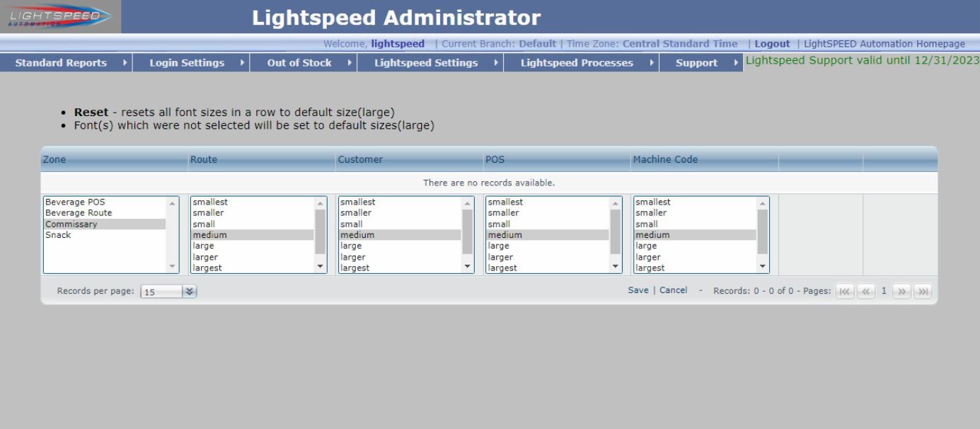
Task: Click the Route list scroll-up arrow
Action: (x=320, y=202)
